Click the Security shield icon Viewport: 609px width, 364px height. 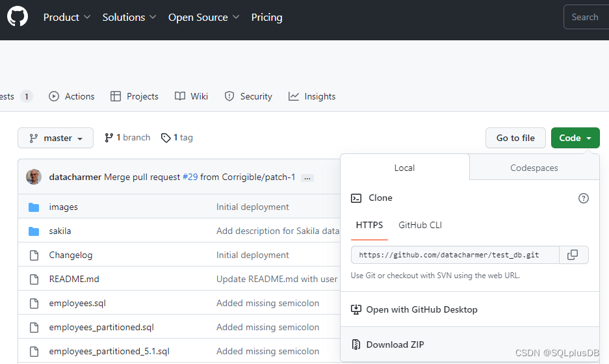coord(229,96)
